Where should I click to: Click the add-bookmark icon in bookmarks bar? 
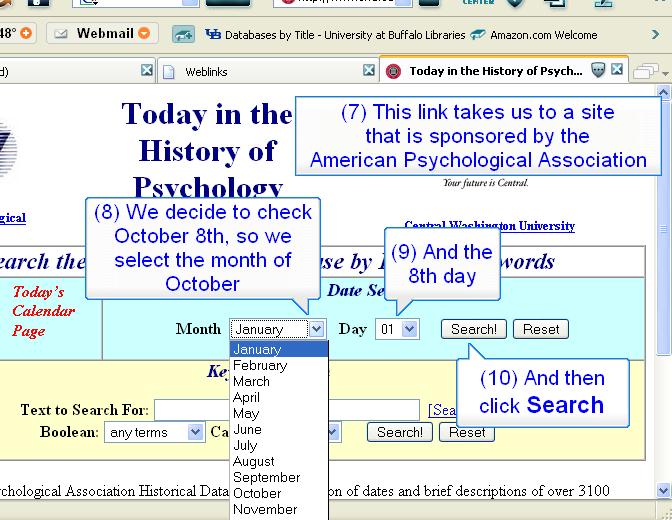pyautogui.click(x=183, y=34)
